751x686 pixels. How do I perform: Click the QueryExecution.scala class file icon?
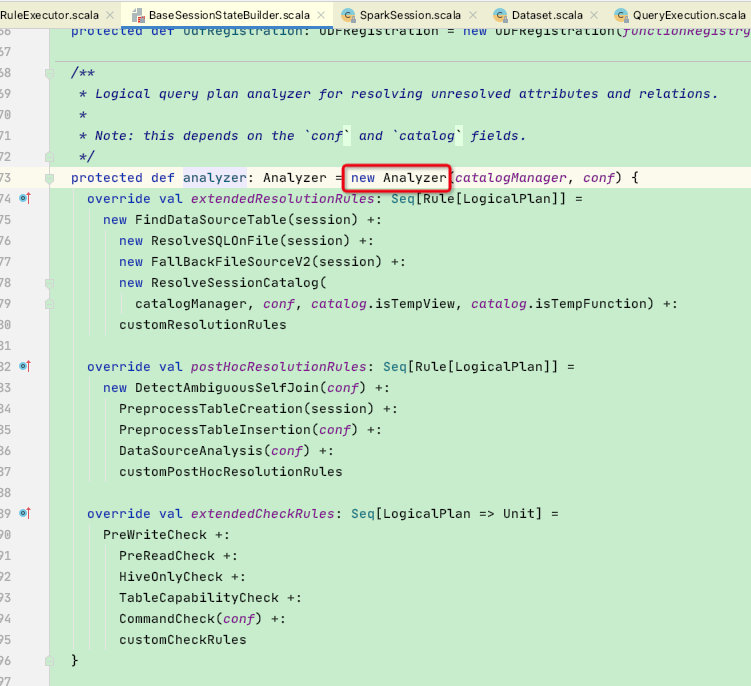tap(622, 15)
